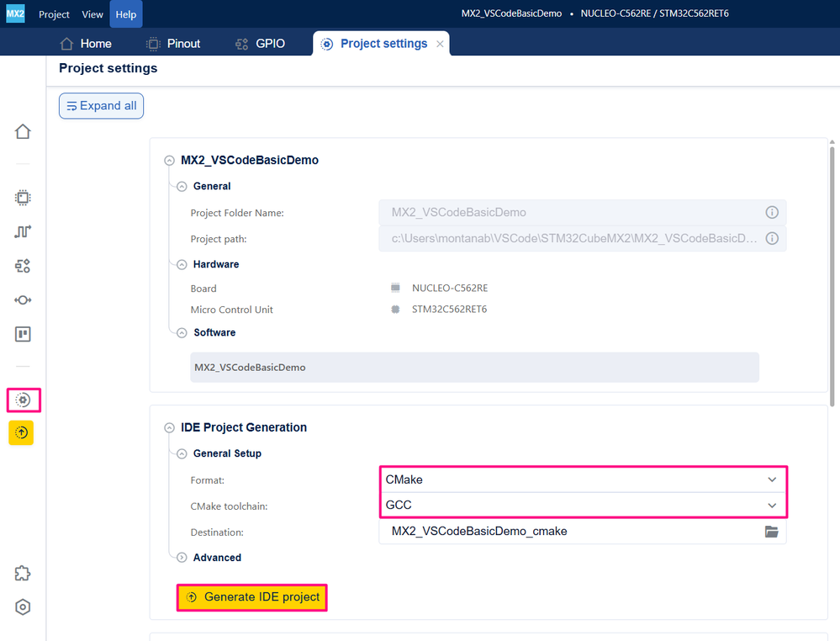Image resolution: width=840 pixels, height=641 pixels.
Task: Click the Home icon in the sidebar
Action: coord(23,131)
